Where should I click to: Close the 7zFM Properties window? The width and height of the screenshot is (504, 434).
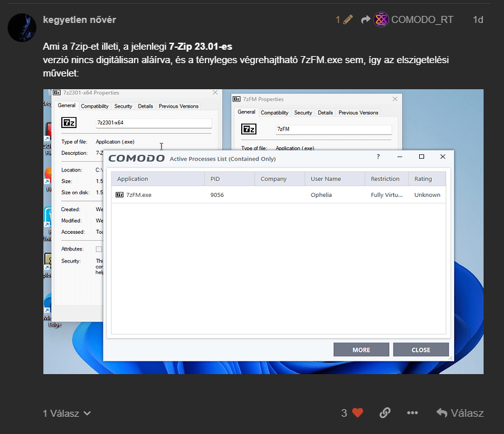click(395, 99)
